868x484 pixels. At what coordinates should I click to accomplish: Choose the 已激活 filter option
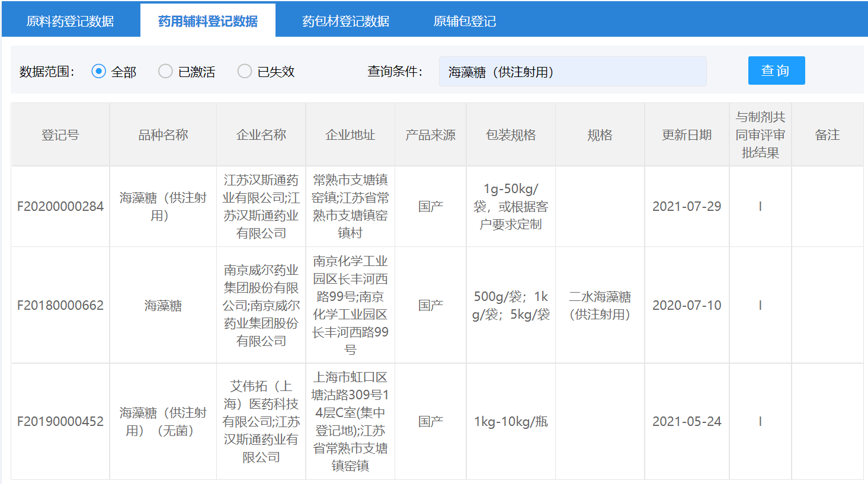coord(165,70)
